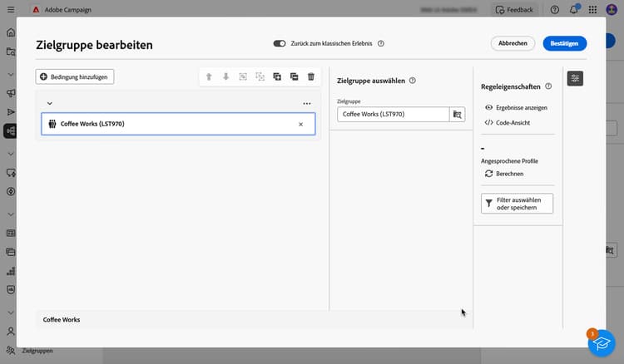Move condition down with arrow icon
The height and width of the screenshot is (364, 624).
tap(225, 76)
